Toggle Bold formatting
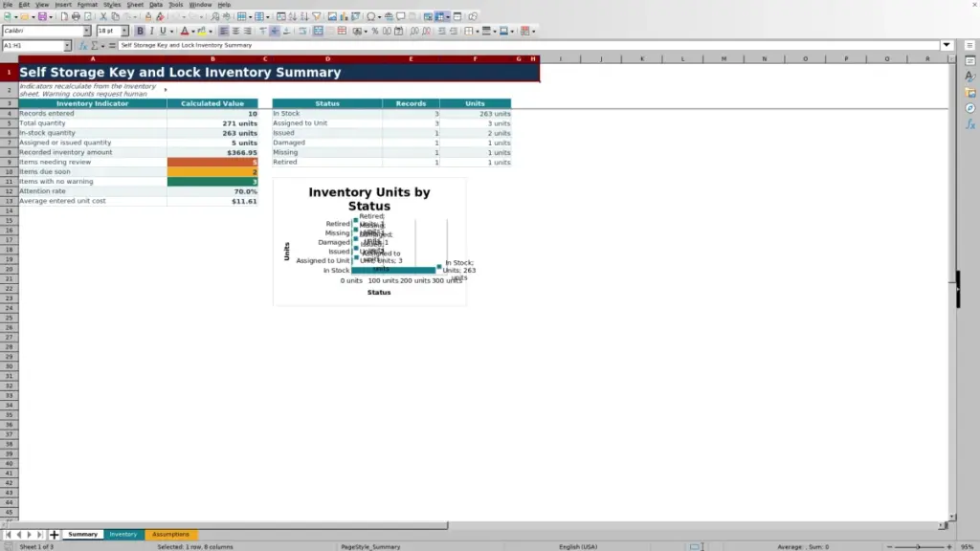Image resolution: width=980 pixels, height=551 pixels. (140, 31)
